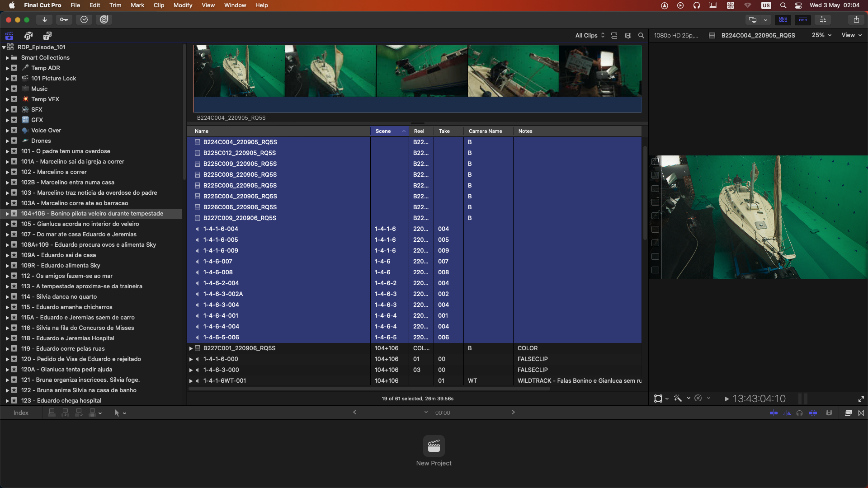Toggle skimming in the timeline

[x=774, y=413]
